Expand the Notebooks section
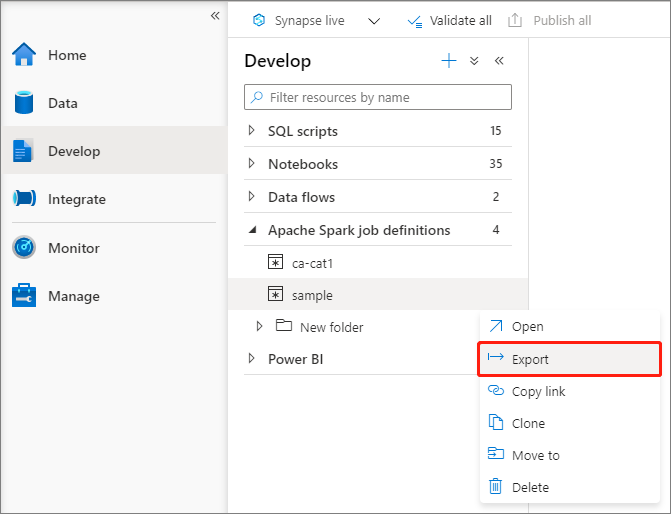Viewport: 671px width, 514px height. (x=251, y=164)
